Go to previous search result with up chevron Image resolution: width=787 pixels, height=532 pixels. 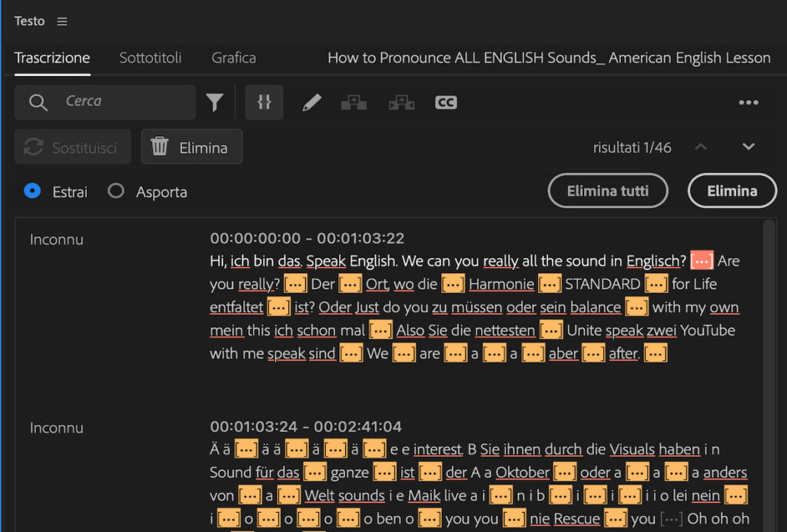(700, 147)
